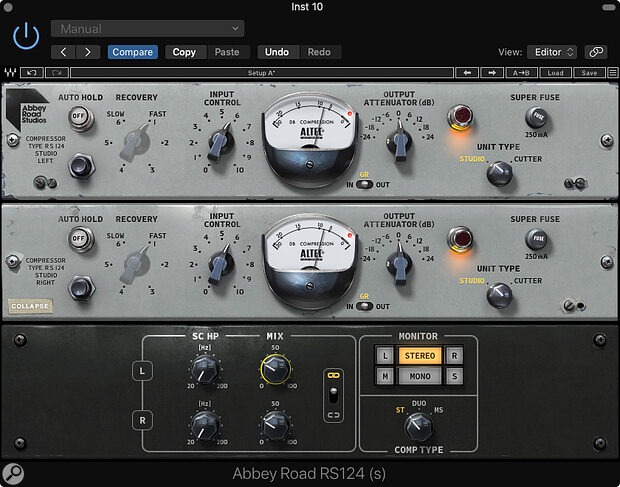This screenshot has width=620, height=487.
Task: Toggle left unit GR IN/OUT switch
Action: [x=364, y=185]
